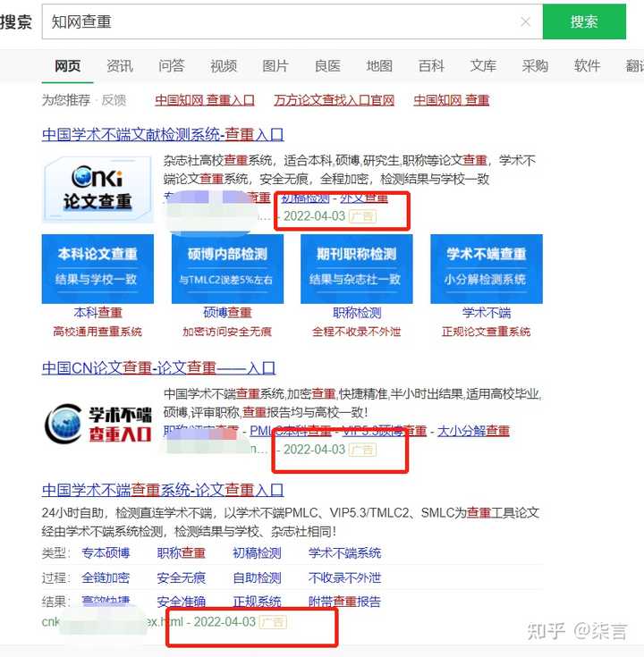Open the 软件 tab
This screenshot has width=644, height=657.
588,66
